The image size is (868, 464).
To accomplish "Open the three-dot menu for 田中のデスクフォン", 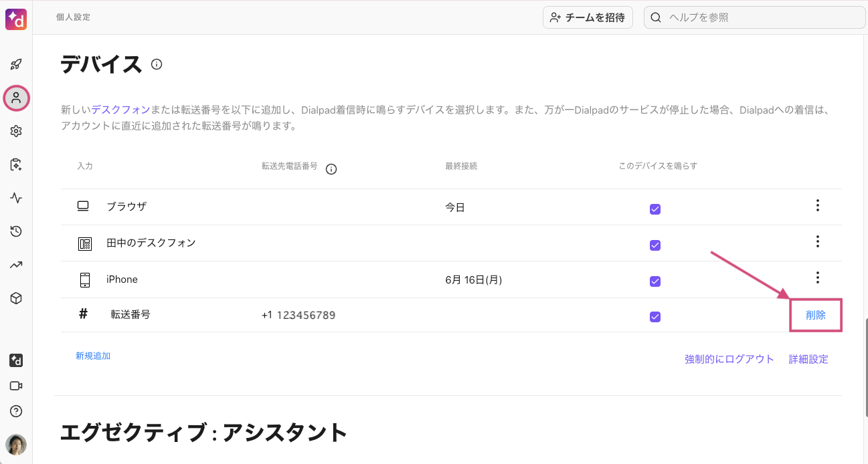I will [x=817, y=242].
